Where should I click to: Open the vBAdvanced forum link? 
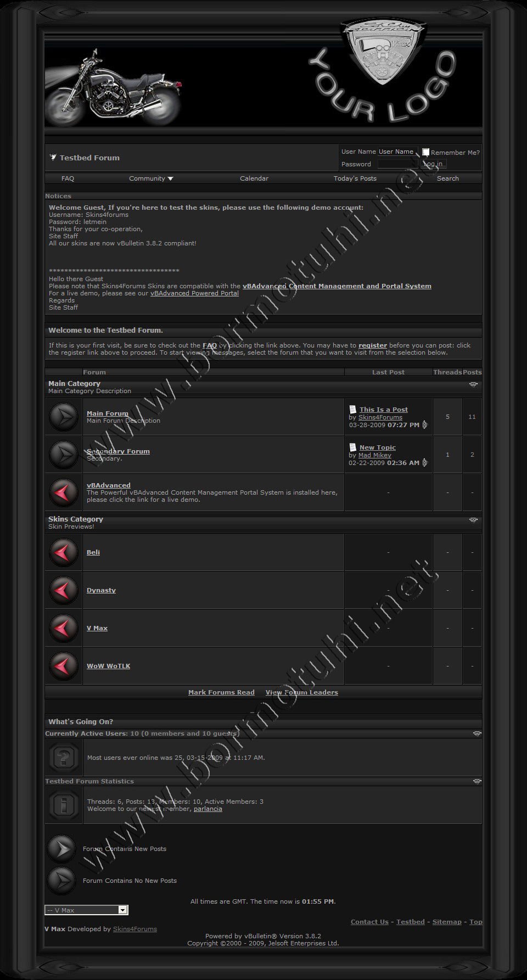[x=109, y=485]
